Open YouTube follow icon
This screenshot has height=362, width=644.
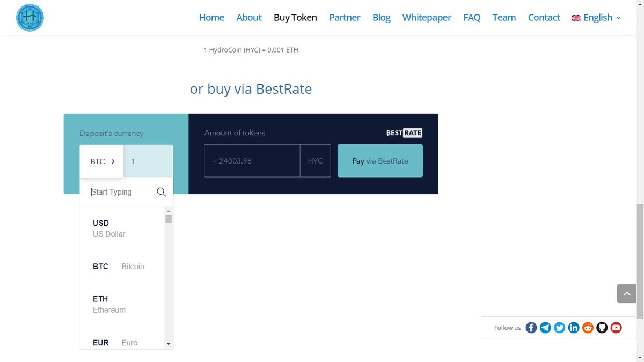(x=616, y=328)
